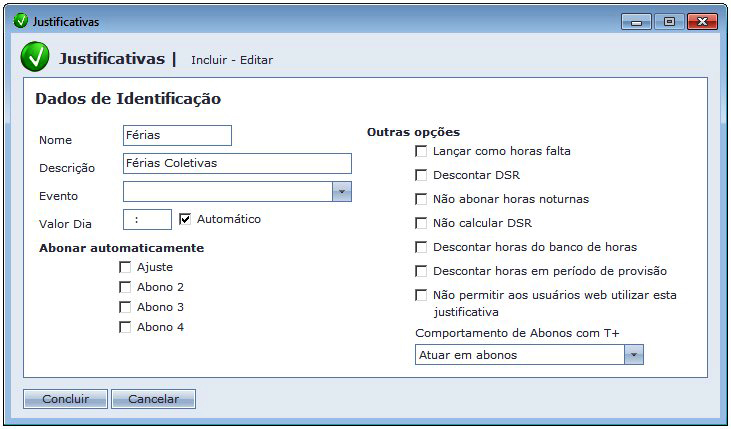Enable the Ajuste checkbox
Screen dimensions: 731x429
tap(125, 267)
